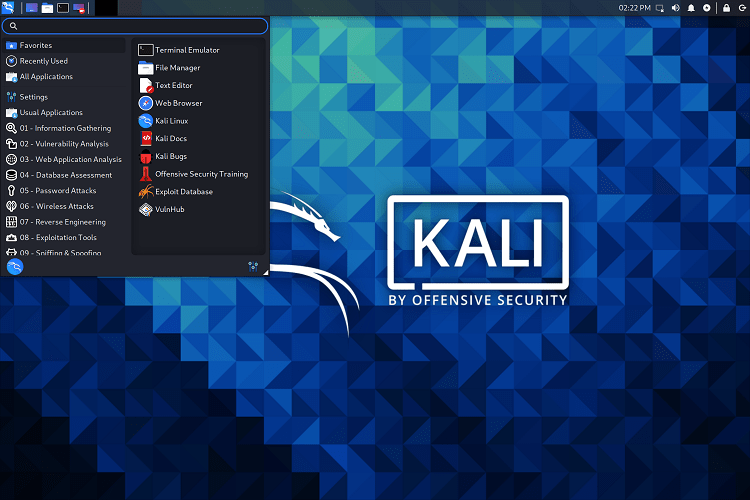
Task: Open 02 - Vulnerability Analysis category
Action: (x=65, y=144)
